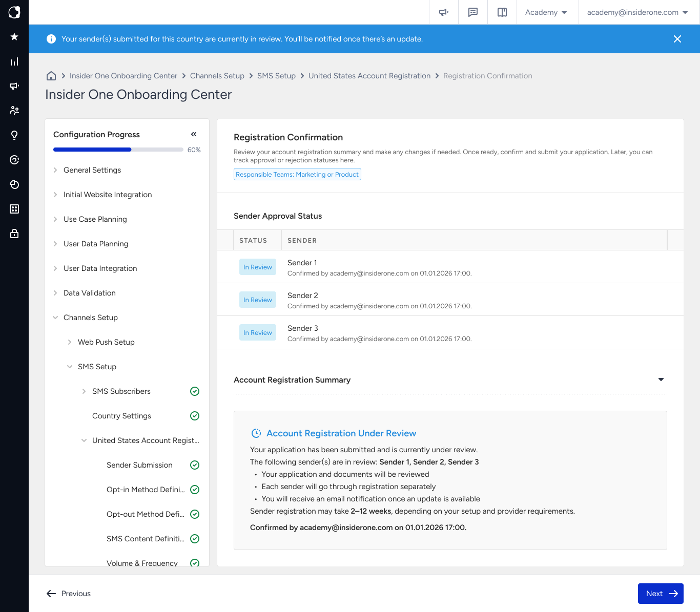Open the audience people sidebar icon
The height and width of the screenshot is (612, 700).
14,111
